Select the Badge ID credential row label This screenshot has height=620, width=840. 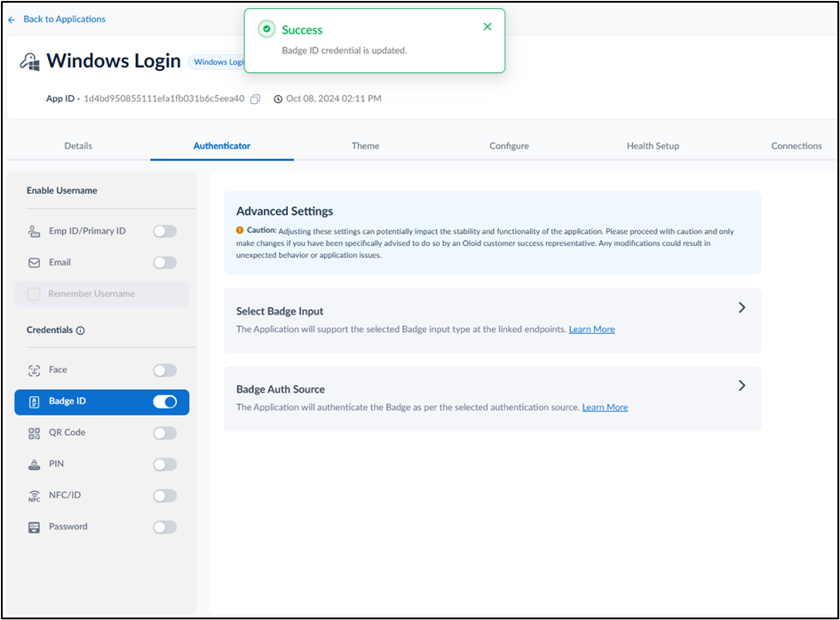[67, 401]
